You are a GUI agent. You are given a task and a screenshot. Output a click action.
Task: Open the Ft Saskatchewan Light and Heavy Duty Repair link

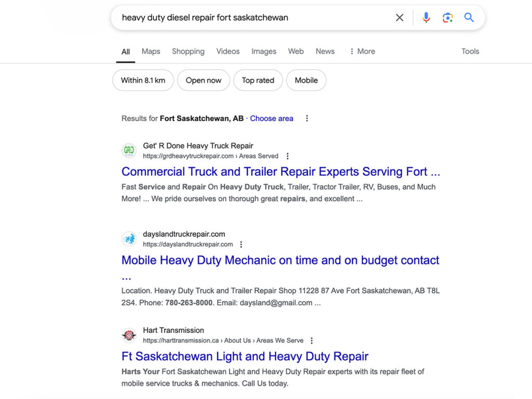tap(244, 356)
